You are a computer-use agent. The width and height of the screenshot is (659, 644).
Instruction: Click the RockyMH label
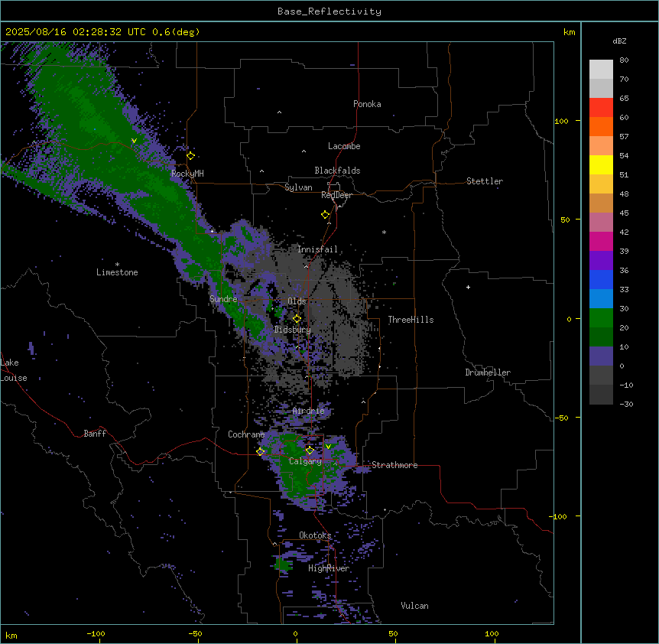click(187, 174)
